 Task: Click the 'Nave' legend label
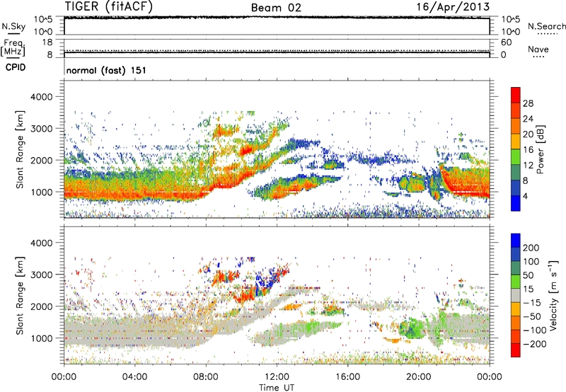538,49
